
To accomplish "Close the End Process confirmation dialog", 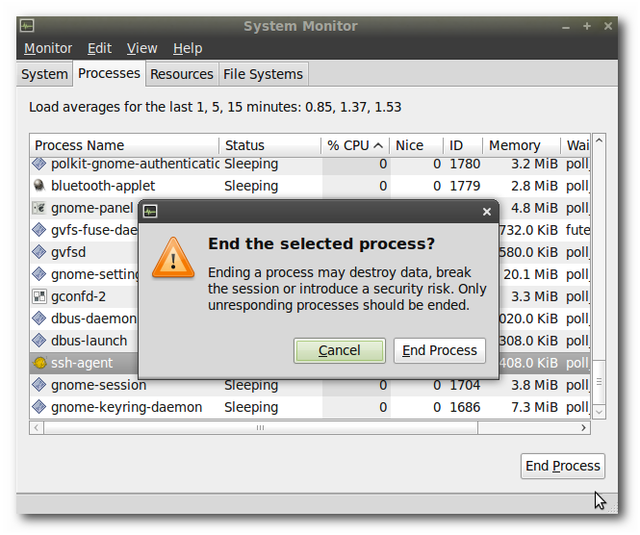I will point(487,211).
